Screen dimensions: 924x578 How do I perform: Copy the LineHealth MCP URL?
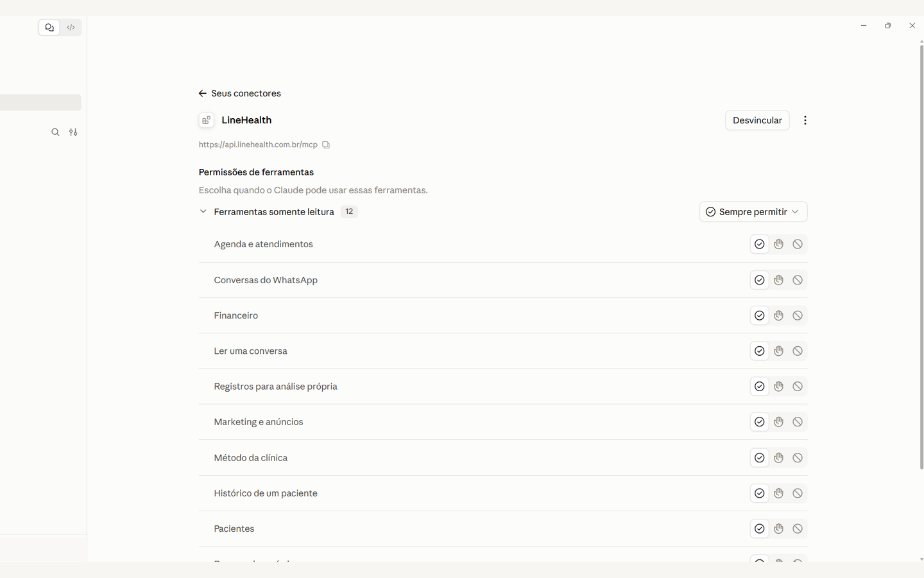click(x=326, y=145)
